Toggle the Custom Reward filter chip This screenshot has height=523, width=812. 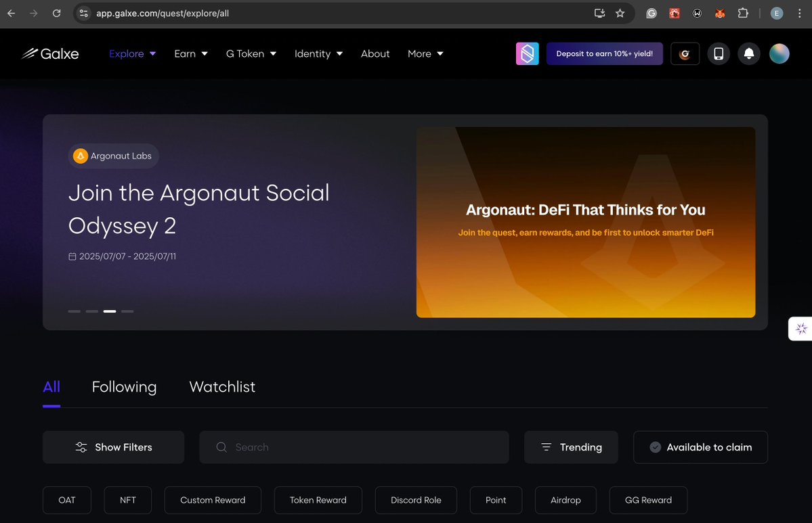pyautogui.click(x=213, y=500)
